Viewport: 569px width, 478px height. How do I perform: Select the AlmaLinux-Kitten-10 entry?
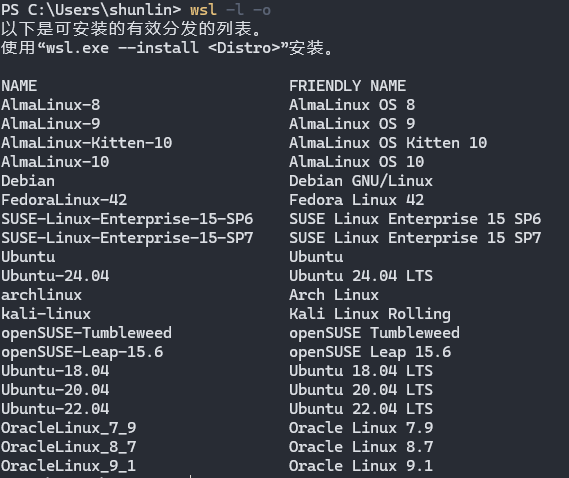pos(86,143)
